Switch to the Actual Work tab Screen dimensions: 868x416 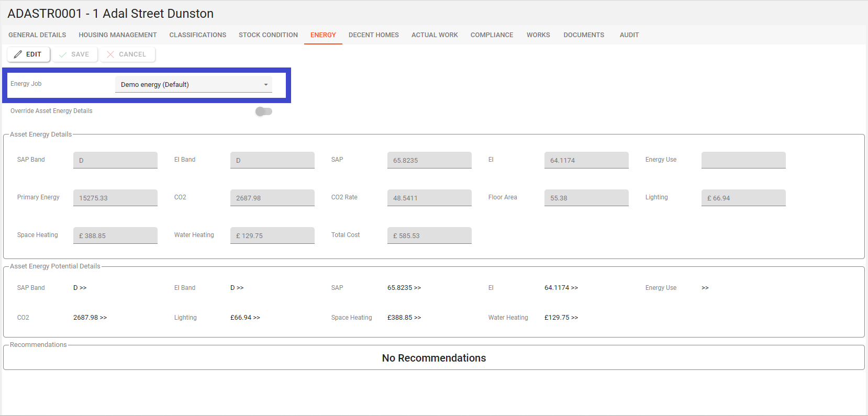[x=435, y=35]
